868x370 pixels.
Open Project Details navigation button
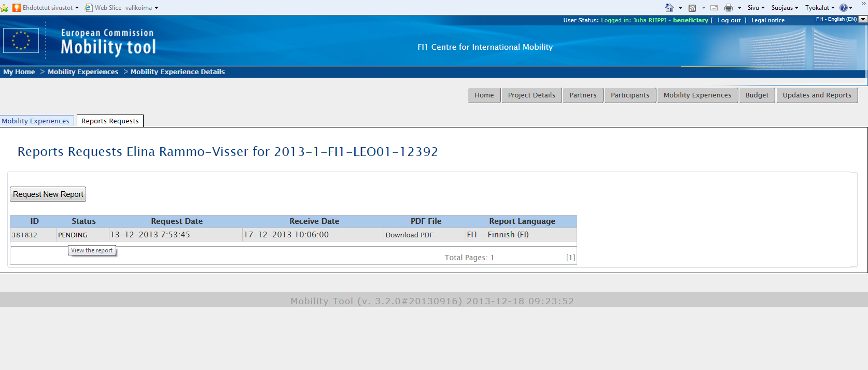531,95
